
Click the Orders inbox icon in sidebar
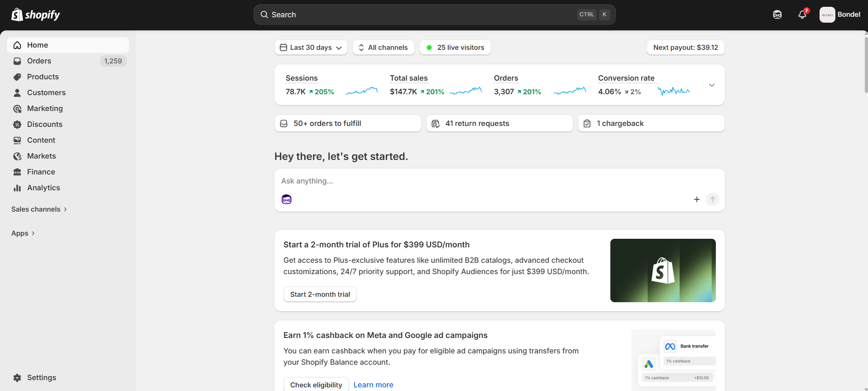tap(17, 61)
